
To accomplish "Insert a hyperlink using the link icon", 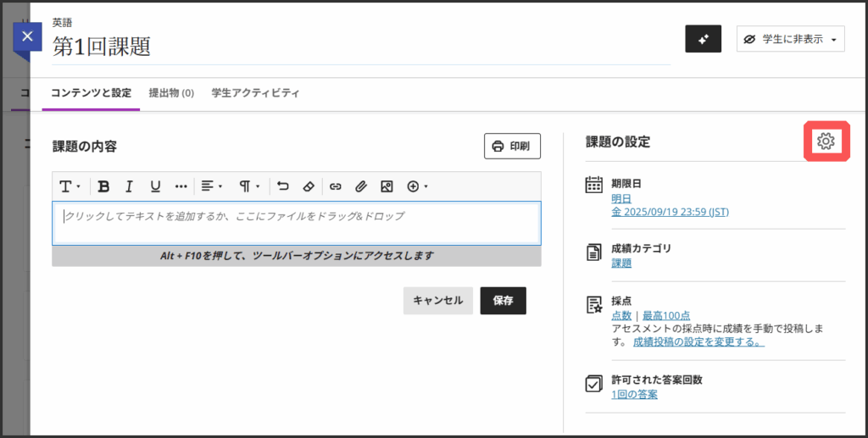I will (x=336, y=186).
